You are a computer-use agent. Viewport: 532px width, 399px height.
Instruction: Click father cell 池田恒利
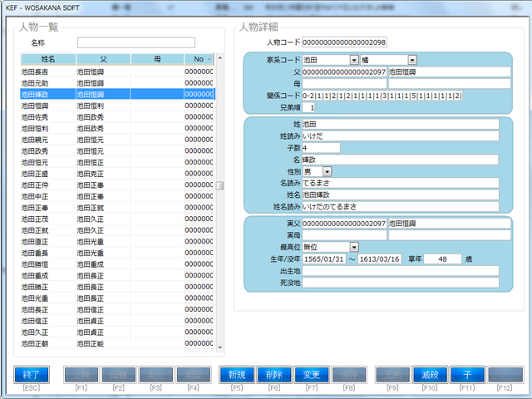[103, 106]
